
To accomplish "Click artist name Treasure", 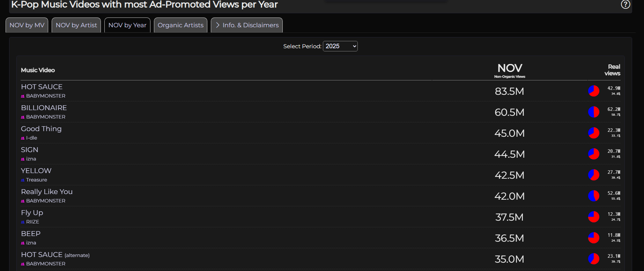I will coord(37,180).
